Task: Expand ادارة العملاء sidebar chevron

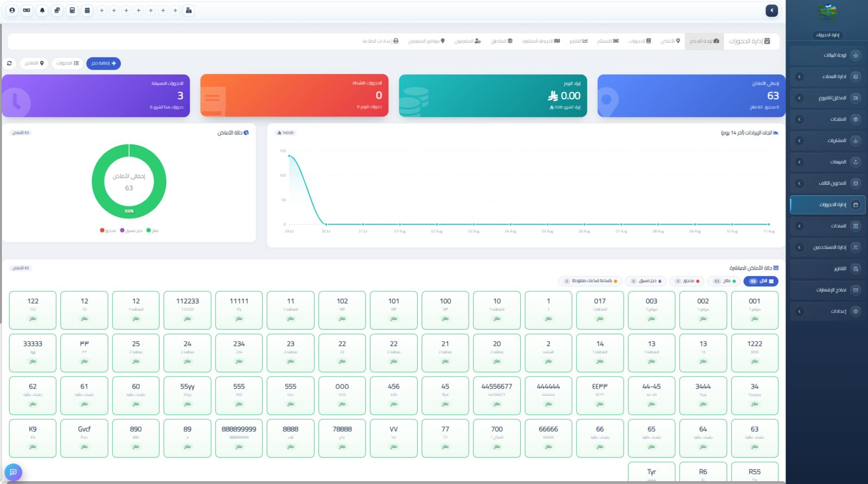Action: (x=799, y=76)
